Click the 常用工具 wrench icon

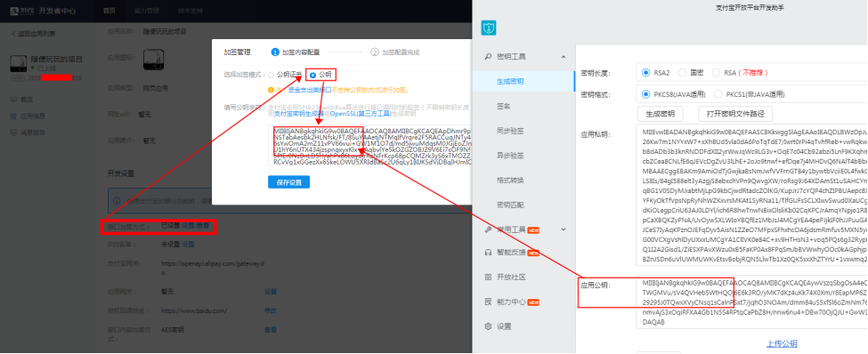[x=488, y=229]
